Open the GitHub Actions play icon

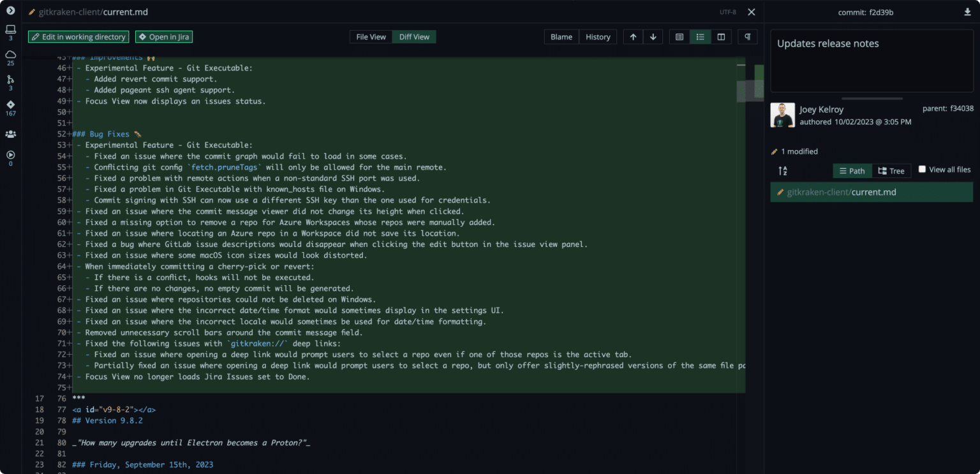pos(10,155)
